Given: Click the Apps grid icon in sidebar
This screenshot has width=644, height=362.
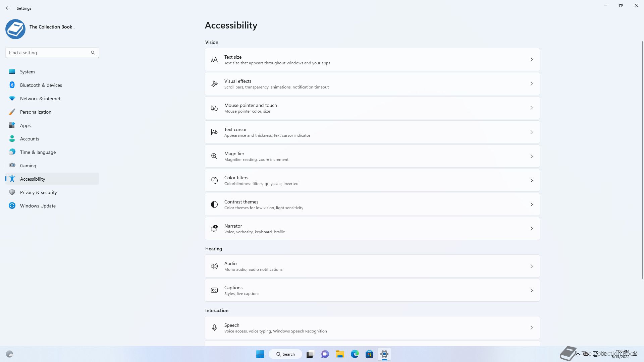Looking at the screenshot, I should pyautogui.click(x=12, y=125).
